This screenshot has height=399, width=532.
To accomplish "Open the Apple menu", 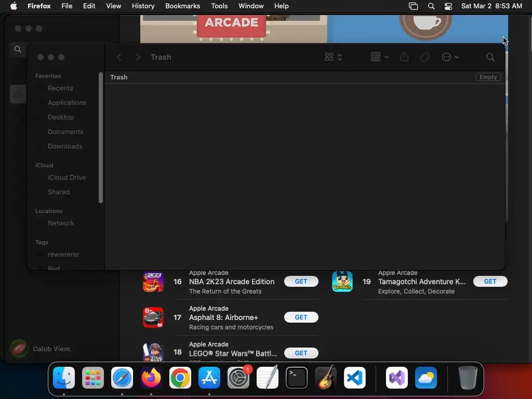I will [x=14, y=6].
